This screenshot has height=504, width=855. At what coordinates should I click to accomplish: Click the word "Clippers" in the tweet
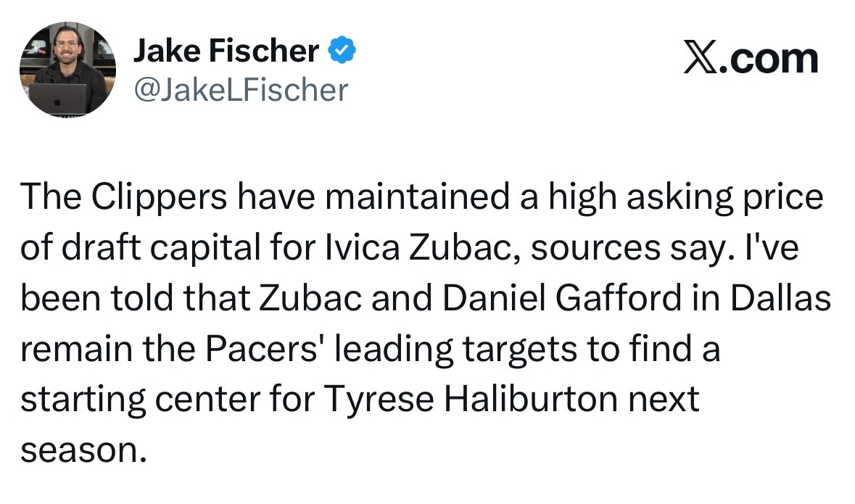[160, 197]
